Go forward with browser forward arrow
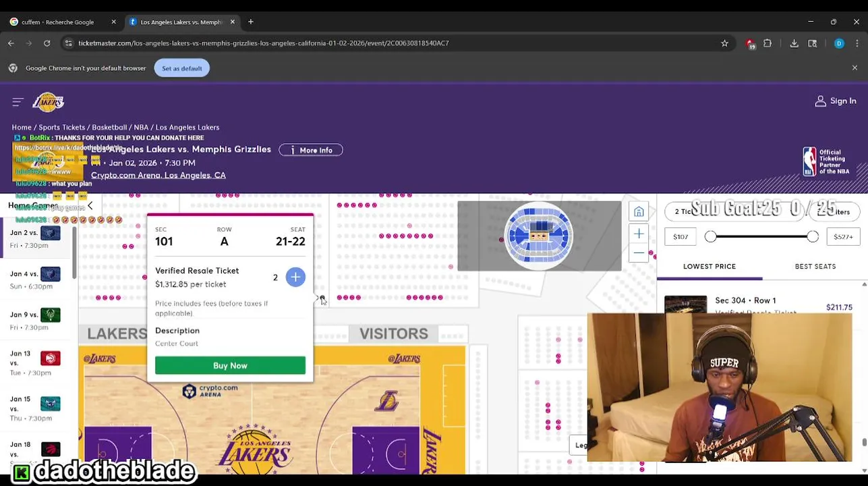The height and width of the screenshot is (486, 868). [x=29, y=43]
